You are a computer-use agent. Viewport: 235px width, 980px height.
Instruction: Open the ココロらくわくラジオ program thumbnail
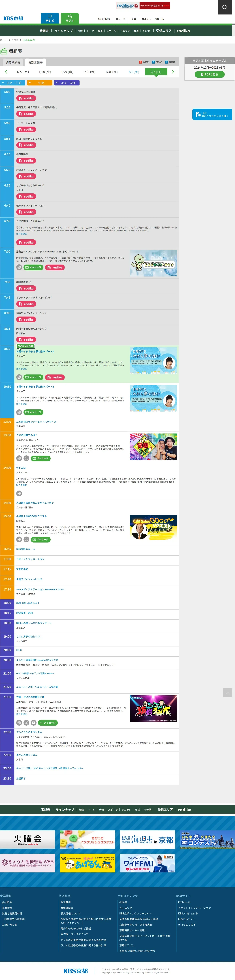tap(153, 263)
